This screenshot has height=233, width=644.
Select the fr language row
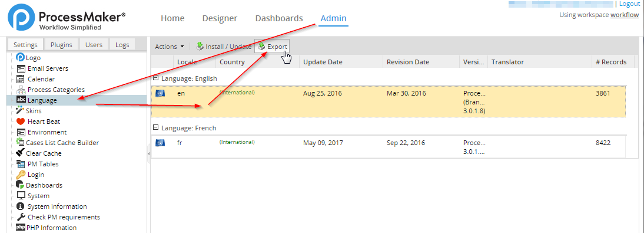coord(389,146)
